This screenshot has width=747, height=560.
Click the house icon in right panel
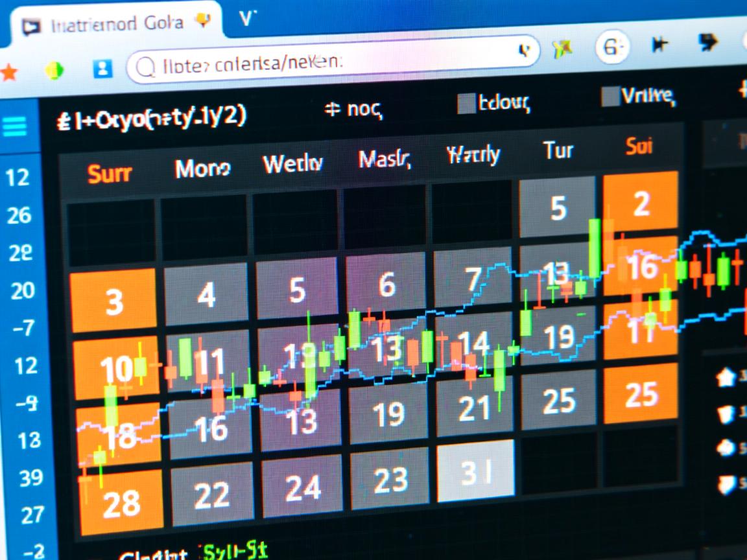[725, 377]
